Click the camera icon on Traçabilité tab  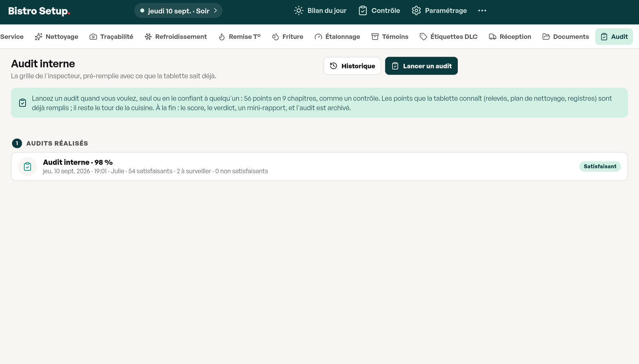tap(93, 37)
